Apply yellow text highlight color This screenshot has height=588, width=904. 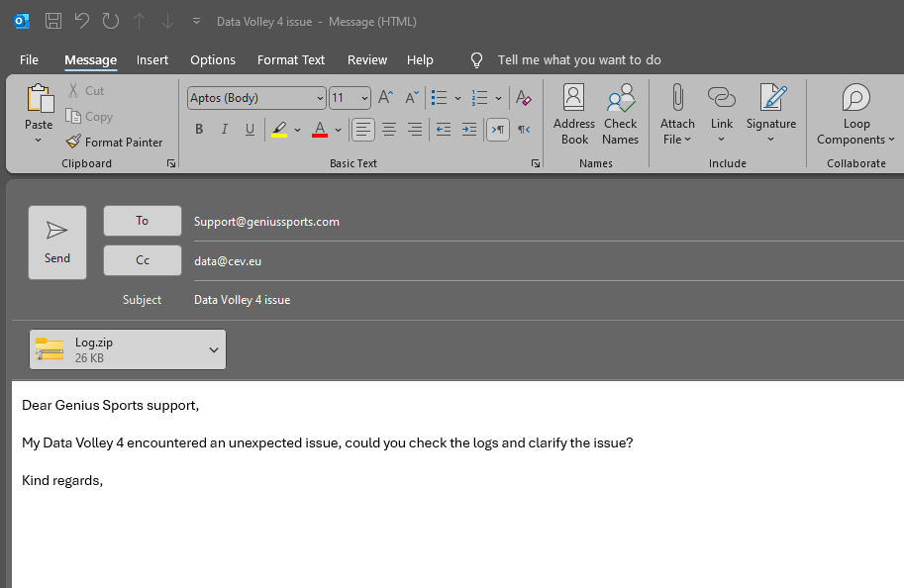click(x=279, y=129)
